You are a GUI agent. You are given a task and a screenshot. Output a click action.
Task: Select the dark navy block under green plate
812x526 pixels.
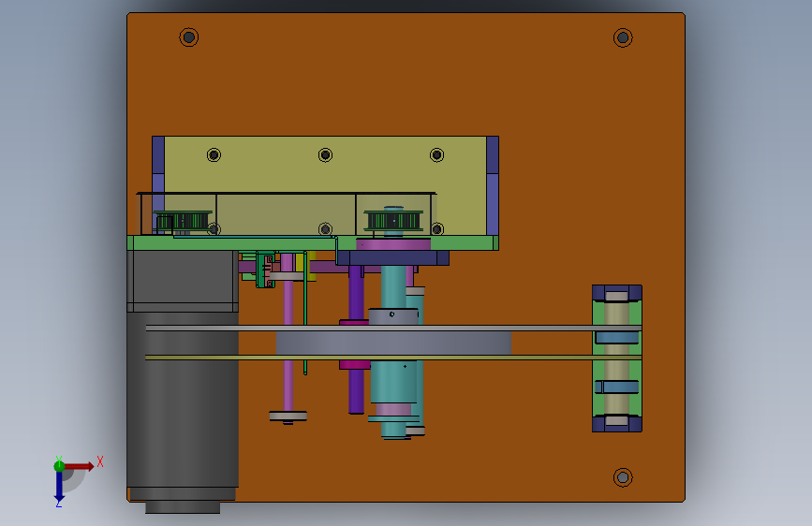pos(392,257)
